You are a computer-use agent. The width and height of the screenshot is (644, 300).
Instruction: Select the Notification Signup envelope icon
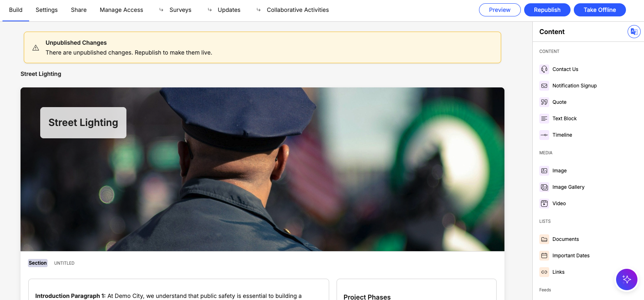point(544,86)
